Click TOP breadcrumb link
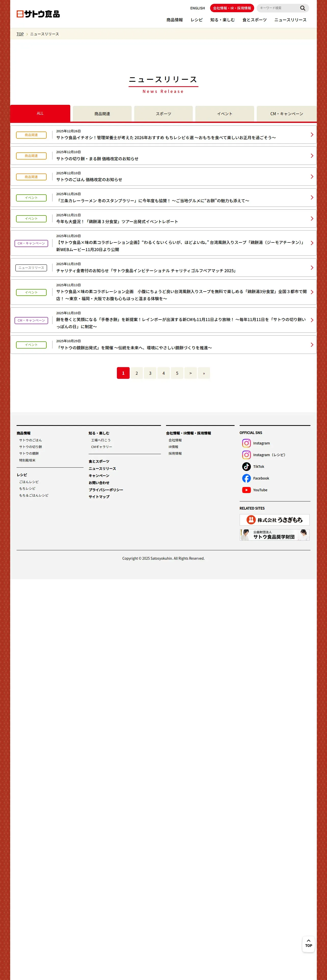 [20, 34]
